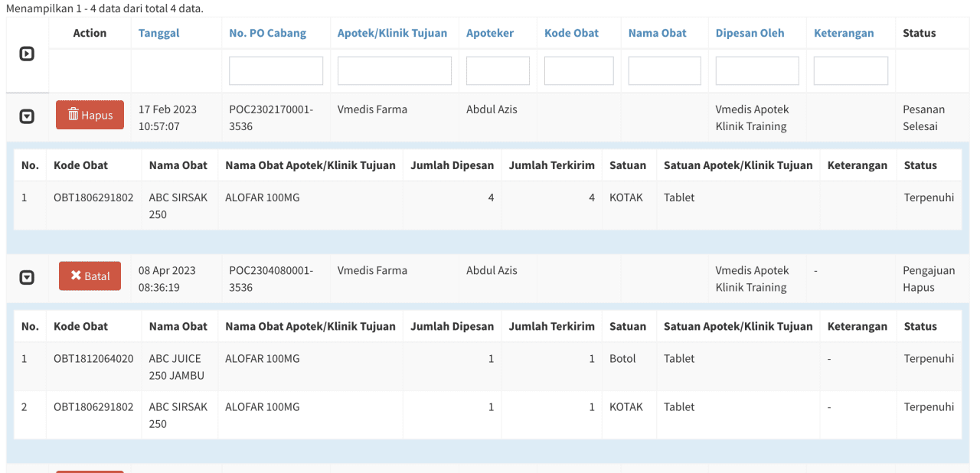Focus the Dipesan Oleh filter input
The height and width of the screenshot is (473, 980).
(757, 71)
